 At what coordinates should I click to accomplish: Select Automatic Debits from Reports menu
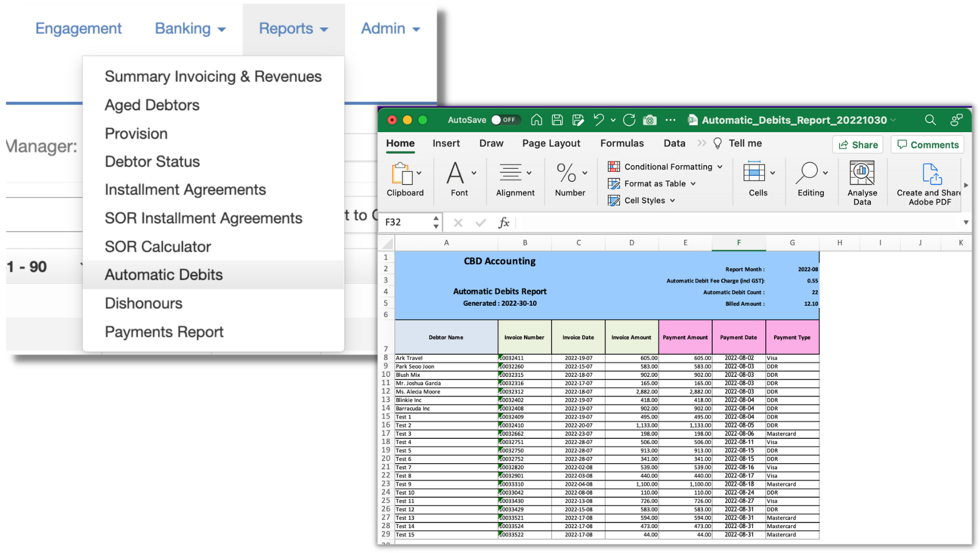(x=164, y=275)
